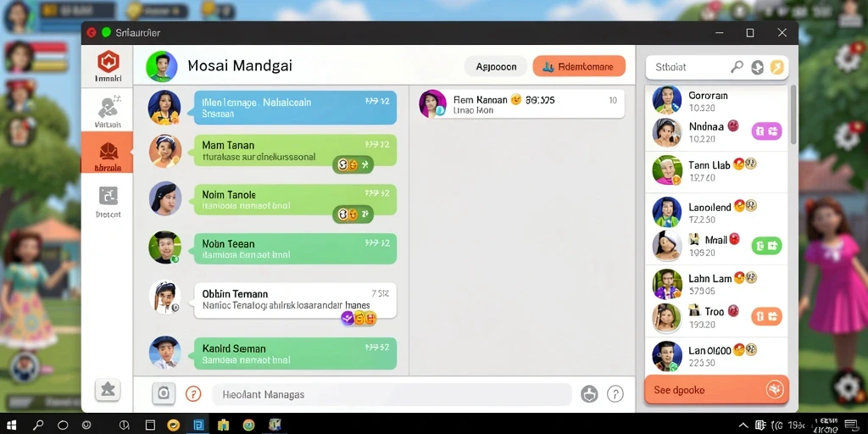Open the blue Nahalceain message bubble

click(x=295, y=108)
